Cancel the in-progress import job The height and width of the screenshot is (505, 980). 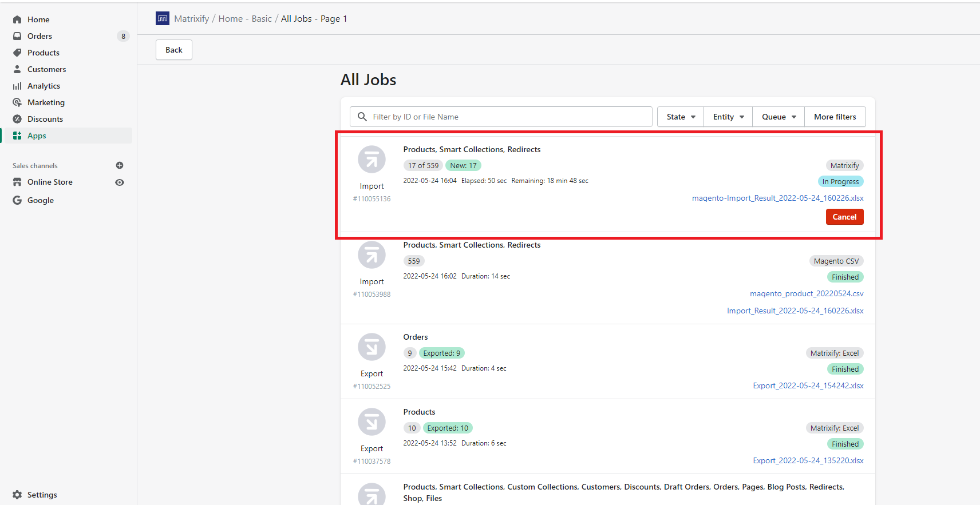(x=844, y=217)
